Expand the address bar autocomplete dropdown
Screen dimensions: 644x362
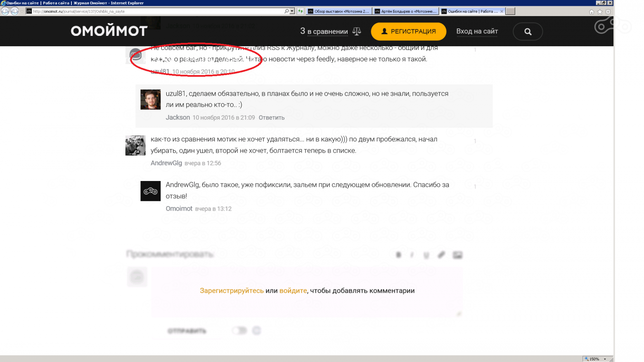[x=292, y=11]
